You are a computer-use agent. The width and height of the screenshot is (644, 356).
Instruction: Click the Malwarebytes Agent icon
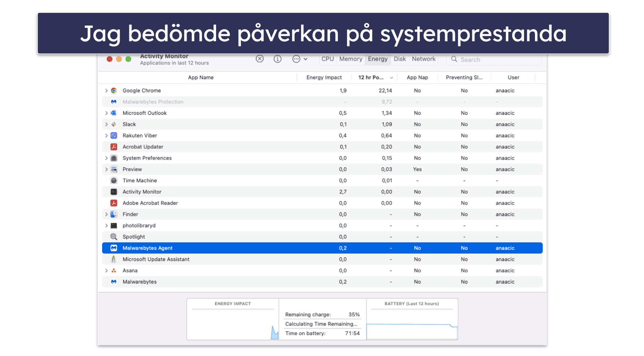coord(114,248)
